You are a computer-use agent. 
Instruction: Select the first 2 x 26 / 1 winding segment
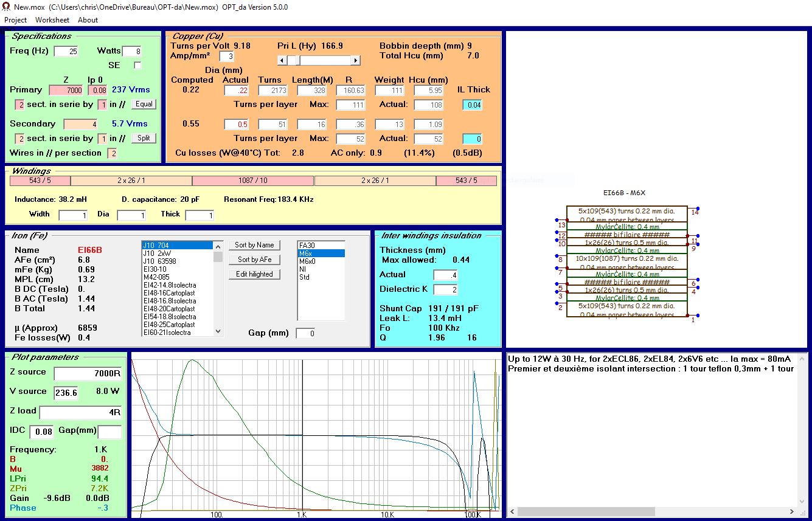point(131,181)
